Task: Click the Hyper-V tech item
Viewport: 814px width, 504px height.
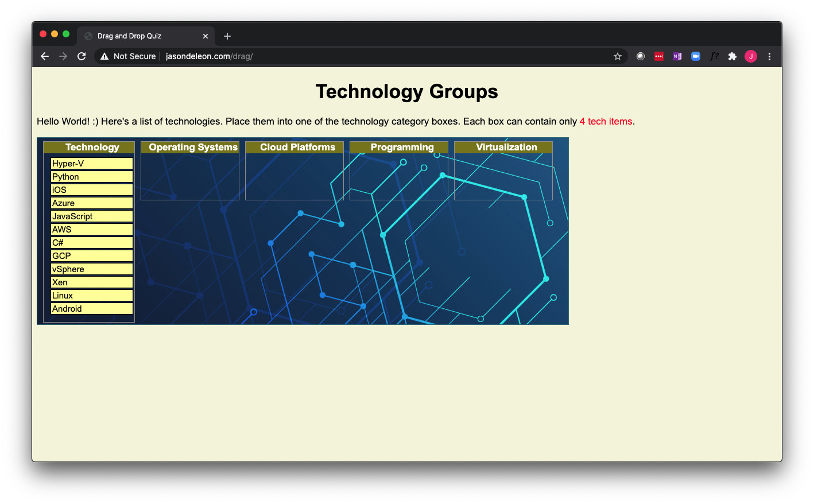Action: (x=92, y=164)
